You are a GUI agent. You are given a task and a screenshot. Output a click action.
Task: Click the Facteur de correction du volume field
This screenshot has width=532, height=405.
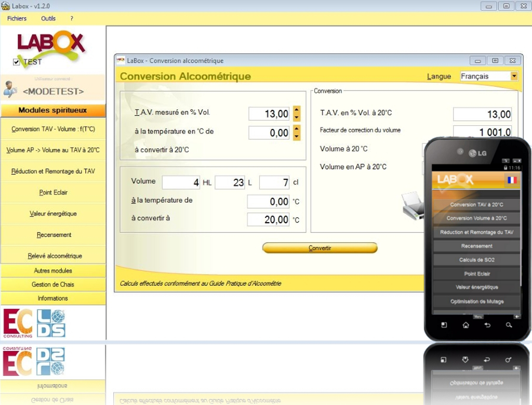(482, 132)
